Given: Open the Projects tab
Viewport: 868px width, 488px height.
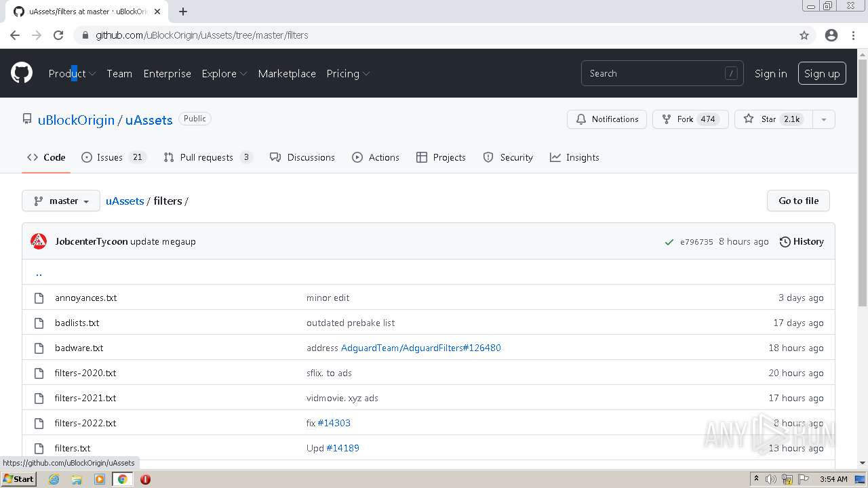Looking at the screenshot, I should pyautogui.click(x=441, y=157).
